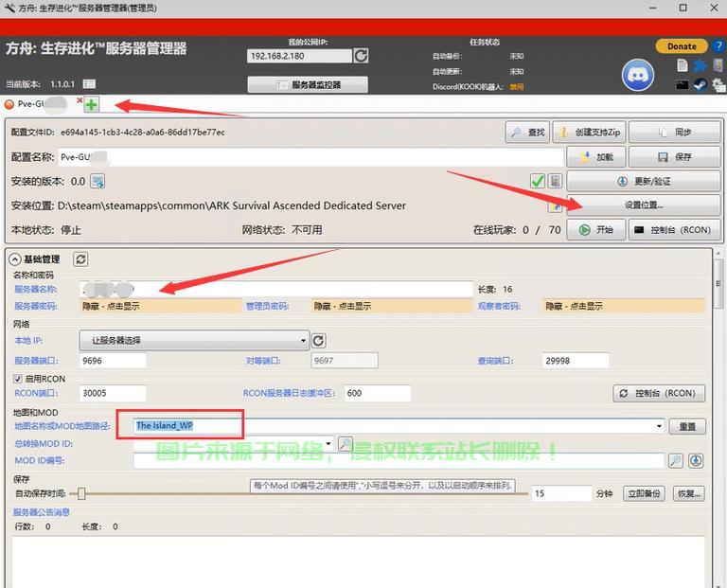Click the Discord round icon
The height and width of the screenshot is (588, 727).
pos(637,75)
